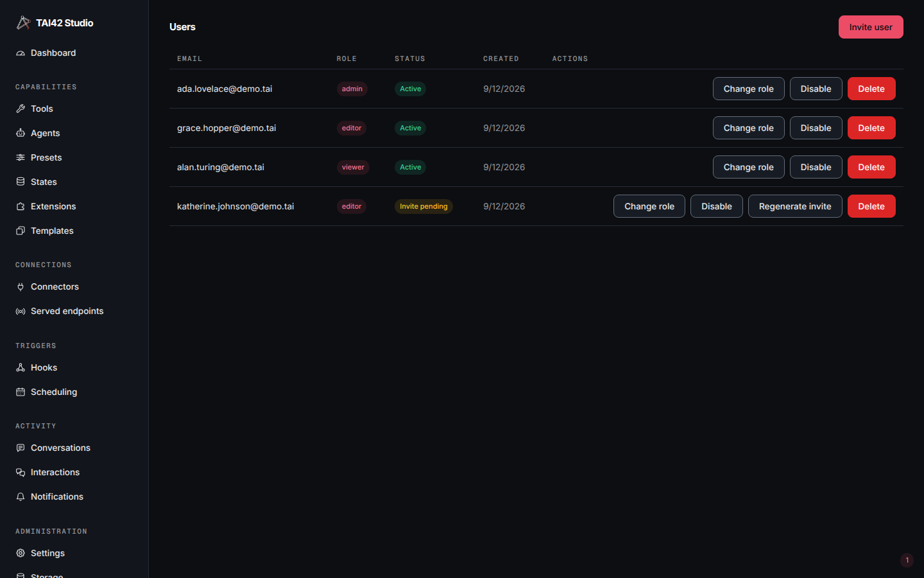Viewport: 924px width, 578px height.
Task: Click the Notifications bell icon
Action: pos(21,497)
